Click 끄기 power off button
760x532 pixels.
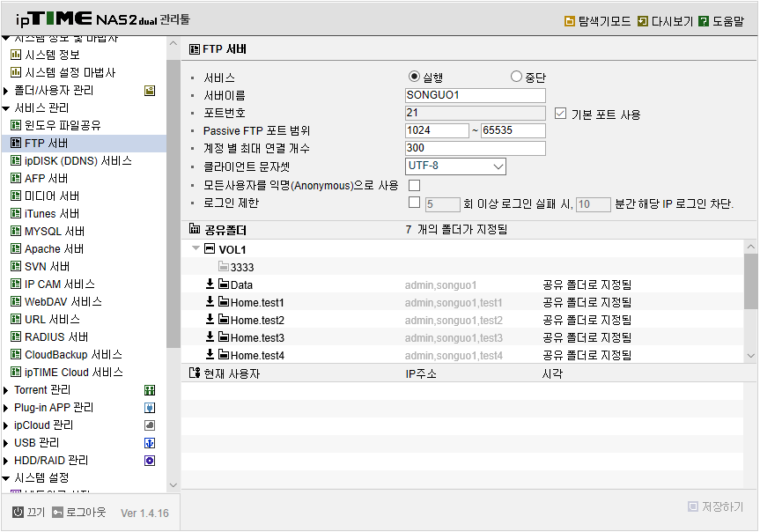(x=28, y=513)
